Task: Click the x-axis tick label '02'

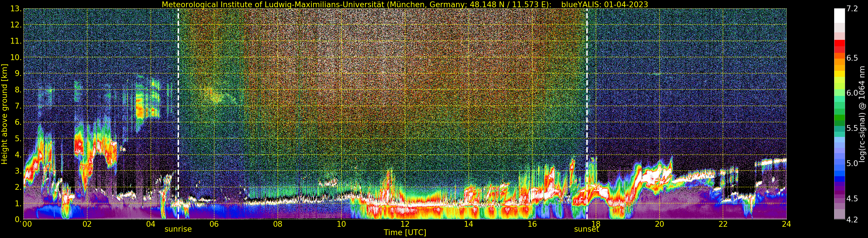Action: pos(87,224)
